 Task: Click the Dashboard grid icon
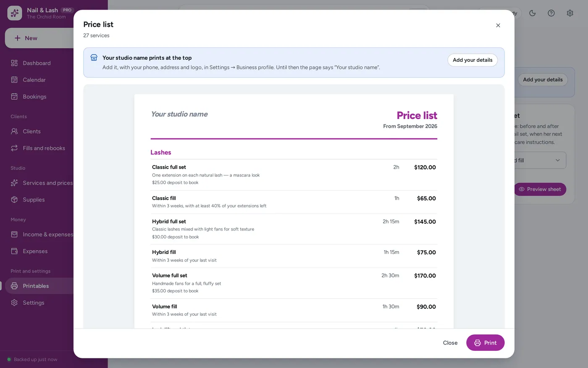14,63
